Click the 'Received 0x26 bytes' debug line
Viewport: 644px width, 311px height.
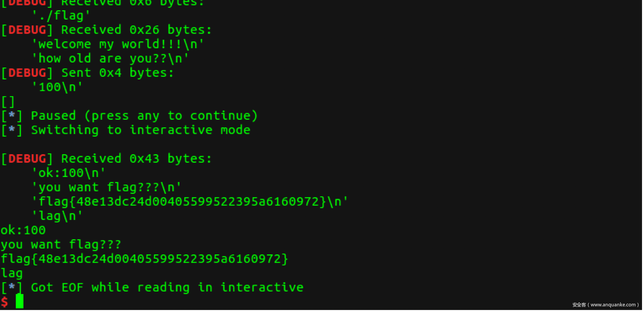[136, 30]
